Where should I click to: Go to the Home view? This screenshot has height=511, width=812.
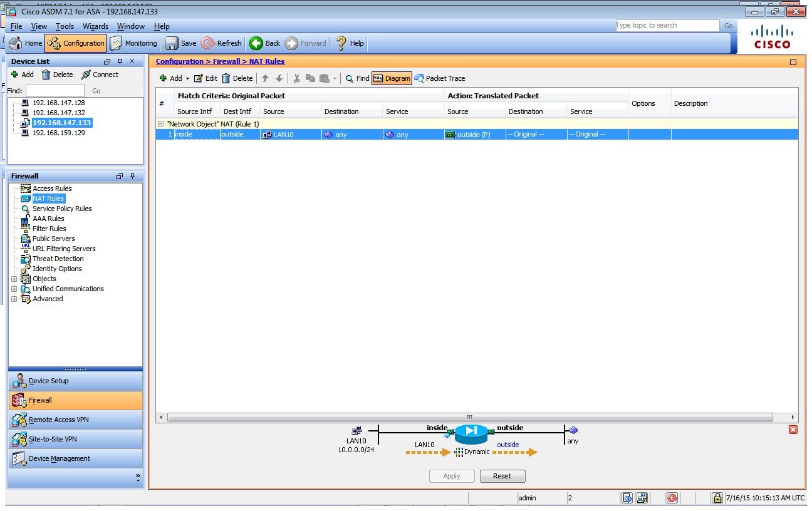click(x=26, y=43)
